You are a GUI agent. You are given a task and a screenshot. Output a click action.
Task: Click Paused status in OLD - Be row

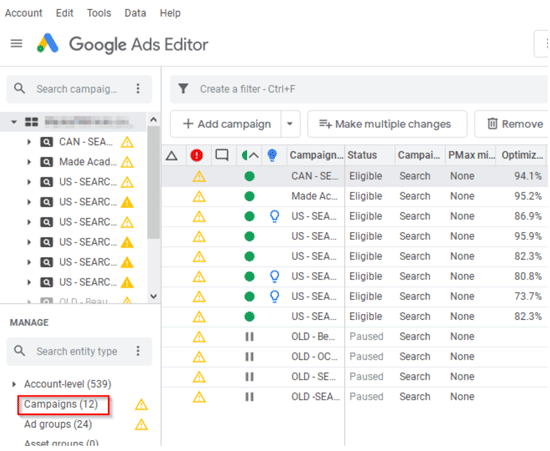pyautogui.click(x=367, y=337)
